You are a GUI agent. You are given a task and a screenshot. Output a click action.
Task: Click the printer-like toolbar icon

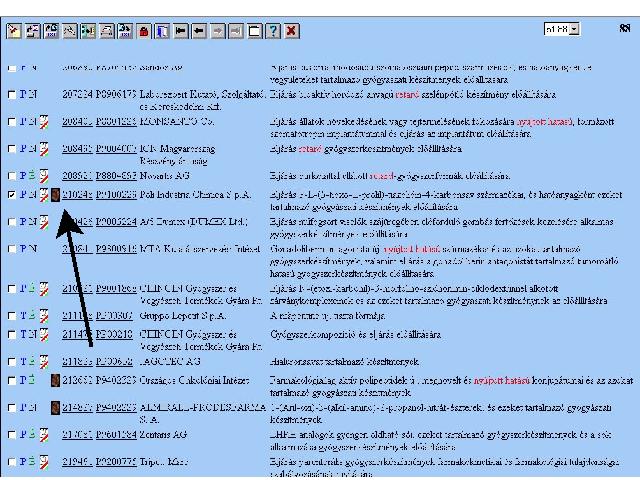pos(107,31)
